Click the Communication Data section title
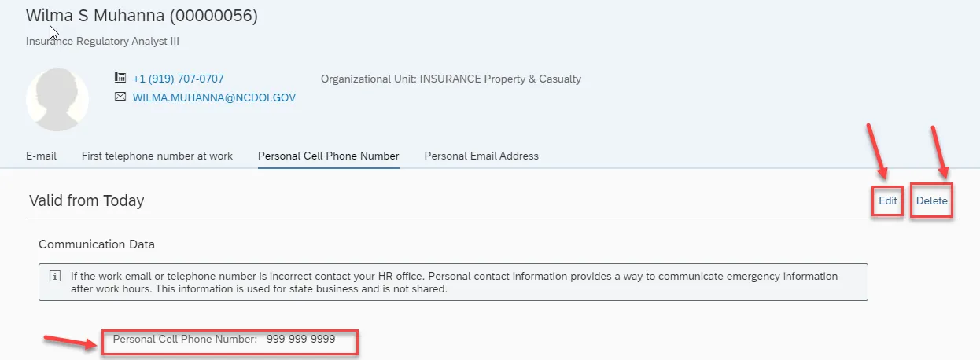Screen dimensions: 980x360 coord(97,244)
